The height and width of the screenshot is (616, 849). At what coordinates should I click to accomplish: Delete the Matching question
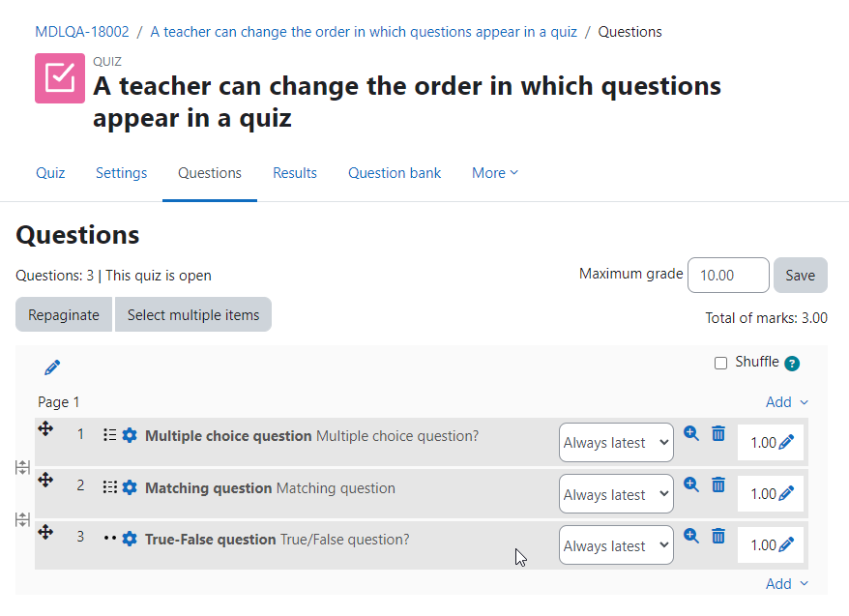[718, 484]
